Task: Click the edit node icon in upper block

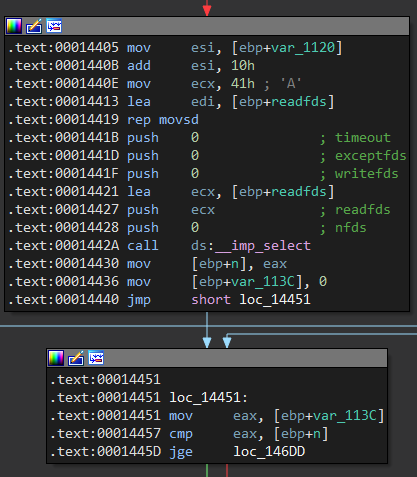Action: coord(34,26)
